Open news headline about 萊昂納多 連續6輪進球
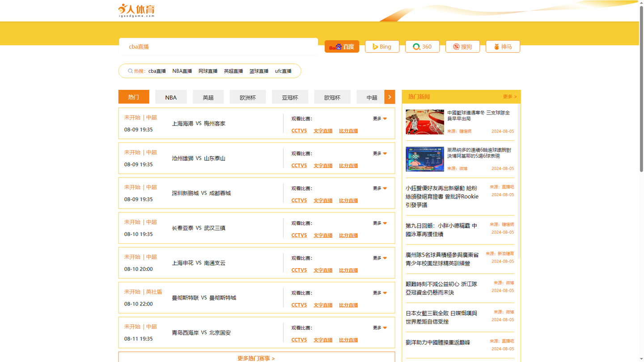 tap(479, 153)
